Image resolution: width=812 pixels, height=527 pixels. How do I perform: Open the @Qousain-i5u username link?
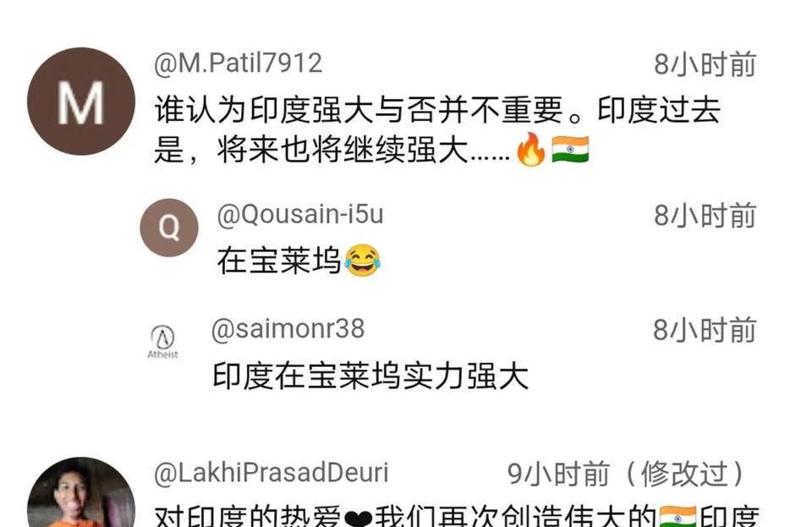click(x=300, y=214)
